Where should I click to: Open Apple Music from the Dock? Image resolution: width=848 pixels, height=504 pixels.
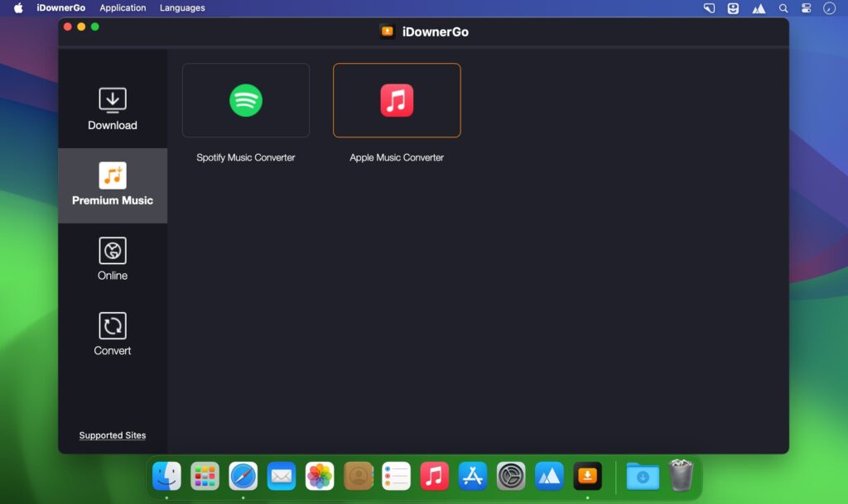click(x=434, y=476)
